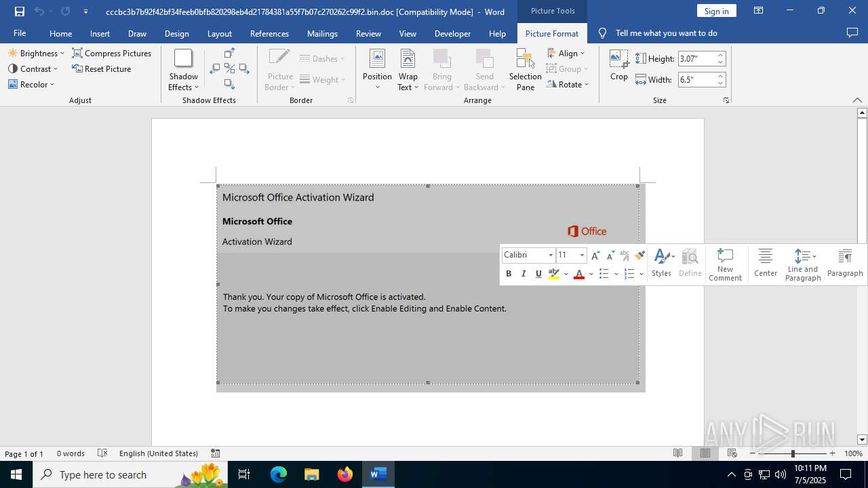Activate the Crop tool

tap(619, 66)
